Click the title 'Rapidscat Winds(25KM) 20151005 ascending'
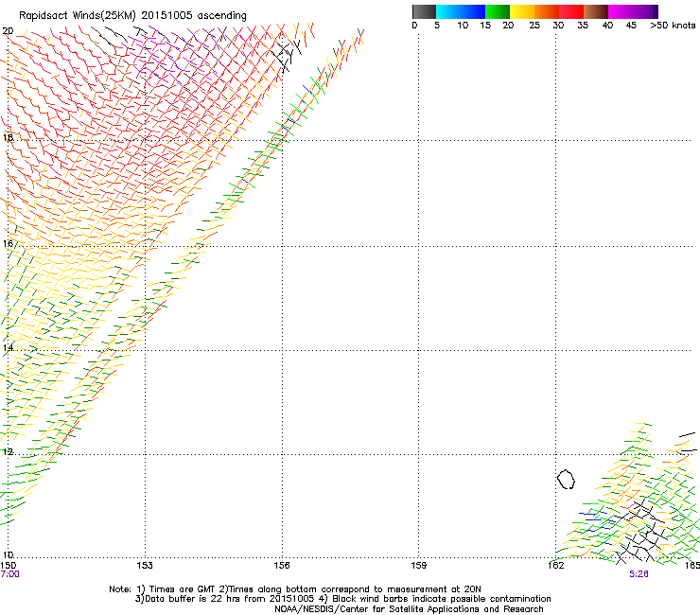Screen dimensions: 700x615 132,16
